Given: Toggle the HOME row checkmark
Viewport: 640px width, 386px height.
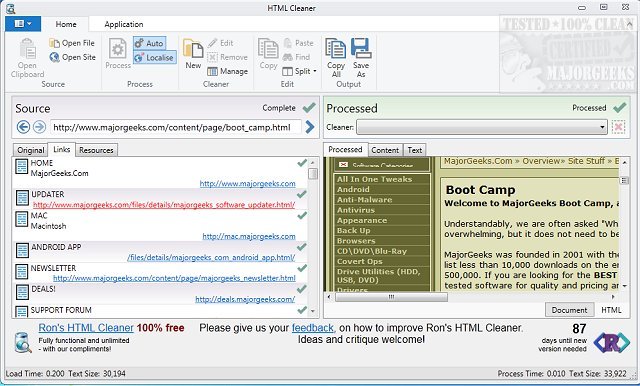Looking at the screenshot, I should [302, 163].
